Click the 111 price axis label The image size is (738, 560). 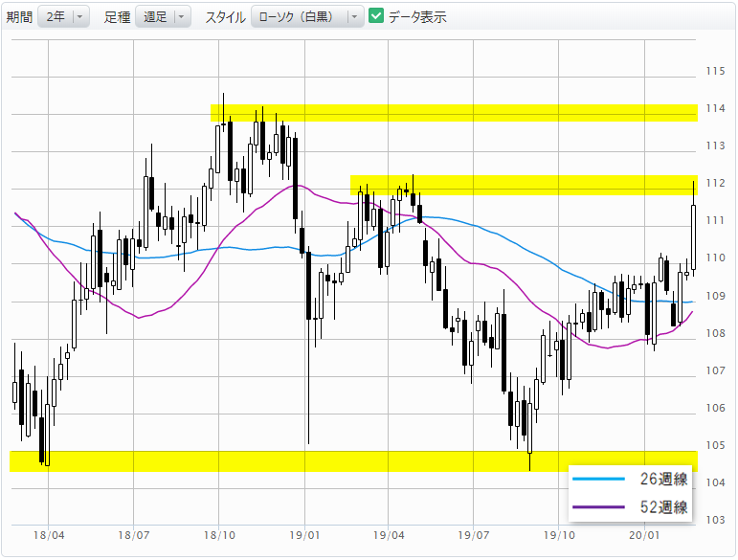[x=715, y=221]
